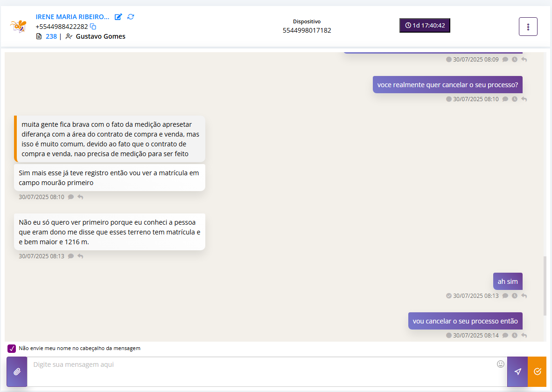Click the assigned user icon beside Gustavo Gomes
Image resolution: width=552 pixels, height=392 pixels.
click(x=69, y=36)
